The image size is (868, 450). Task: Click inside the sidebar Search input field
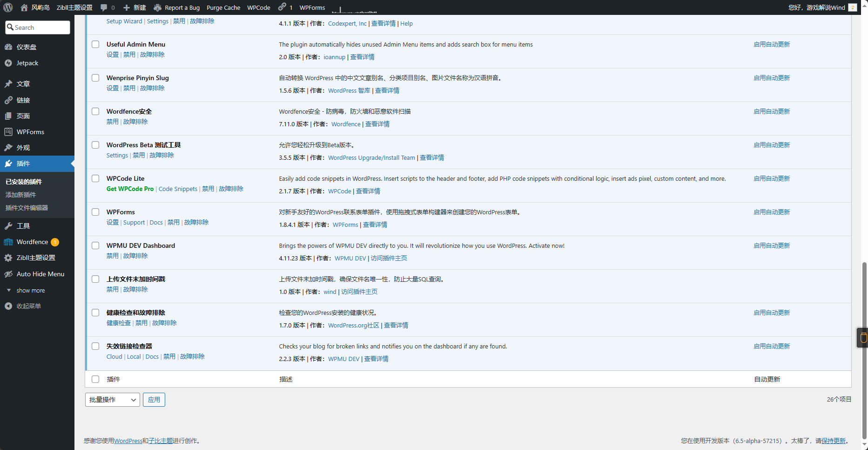[x=38, y=27]
